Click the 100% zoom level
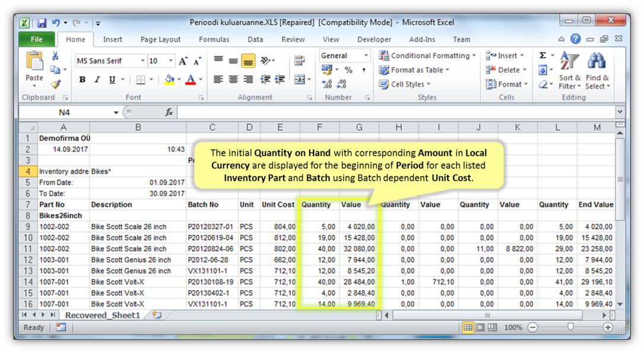The image size is (644, 353). tap(513, 327)
